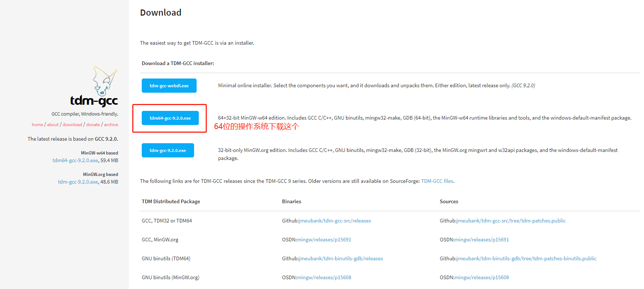The height and width of the screenshot is (289, 644).
Task: Click 'The easiest way to get TDM-GCC' sentence
Action: coord(197,43)
